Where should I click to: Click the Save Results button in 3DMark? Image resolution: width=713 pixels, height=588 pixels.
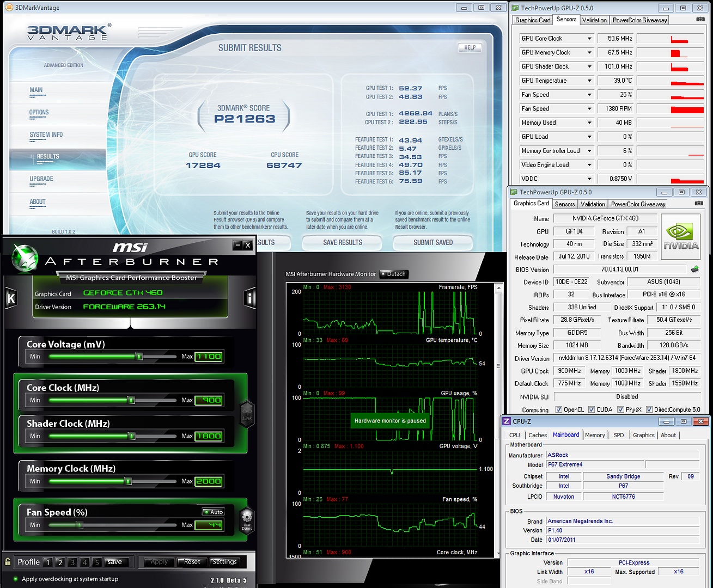pos(343,242)
